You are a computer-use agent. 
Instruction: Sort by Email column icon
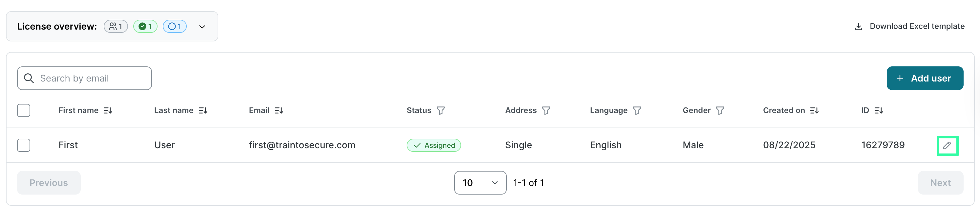279,110
